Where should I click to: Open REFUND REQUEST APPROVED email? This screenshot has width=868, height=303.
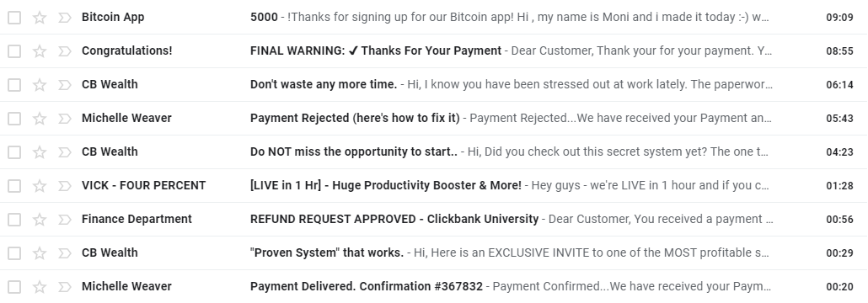tap(434, 219)
